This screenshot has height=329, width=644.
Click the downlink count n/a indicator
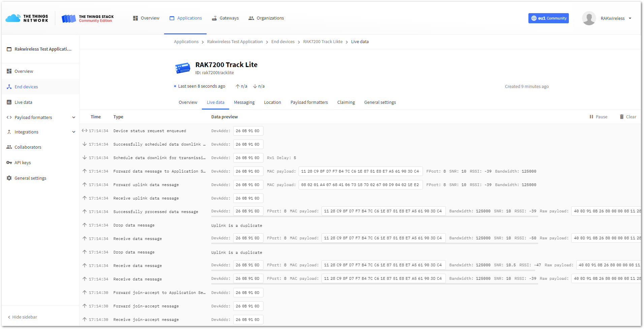point(259,86)
